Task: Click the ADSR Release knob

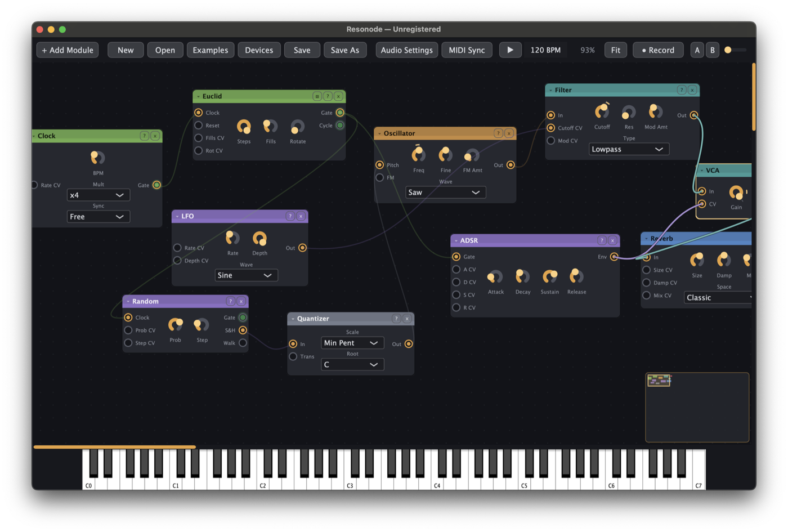Action: tap(576, 276)
